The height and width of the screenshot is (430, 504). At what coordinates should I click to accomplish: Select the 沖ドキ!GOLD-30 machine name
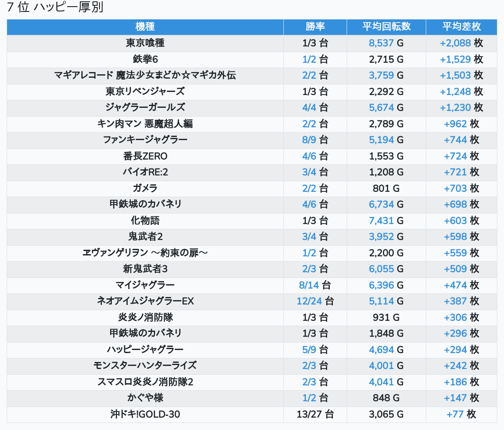[x=145, y=414]
